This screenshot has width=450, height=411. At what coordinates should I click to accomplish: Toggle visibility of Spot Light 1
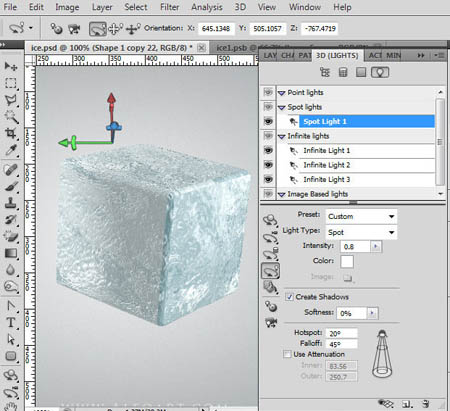pos(268,121)
